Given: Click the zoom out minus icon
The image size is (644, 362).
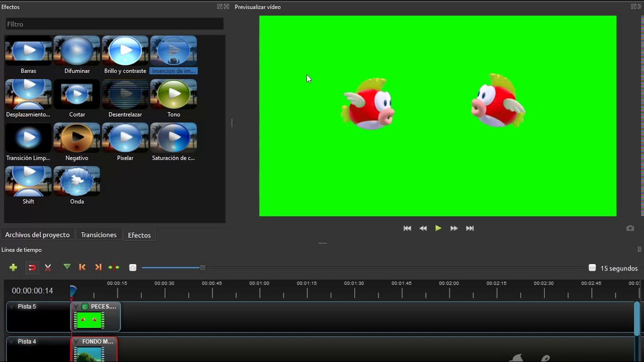Looking at the screenshot, I should (592, 268).
